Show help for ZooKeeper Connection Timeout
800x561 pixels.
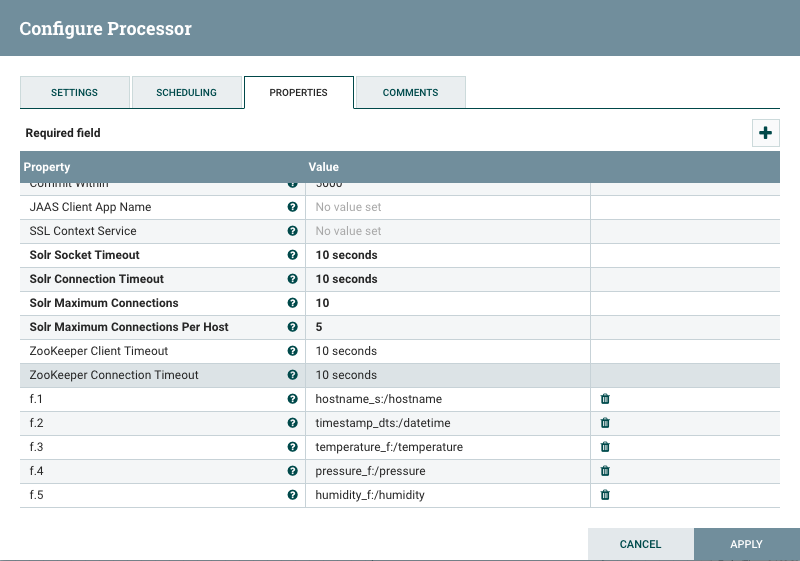pos(292,374)
